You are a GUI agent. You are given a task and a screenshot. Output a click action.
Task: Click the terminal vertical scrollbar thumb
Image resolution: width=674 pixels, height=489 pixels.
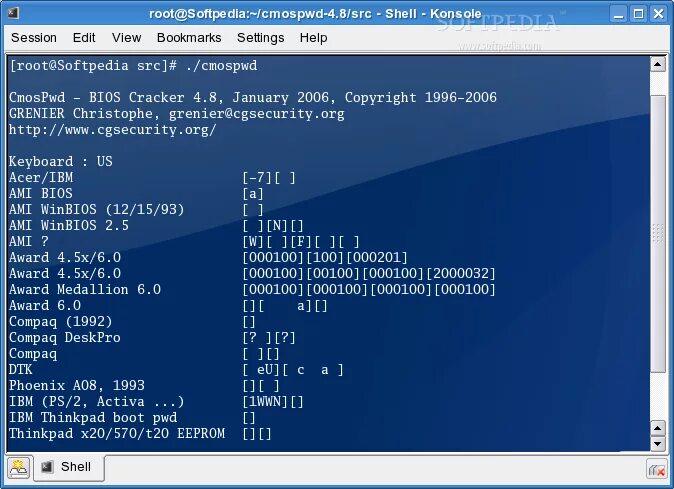point(658,232)
